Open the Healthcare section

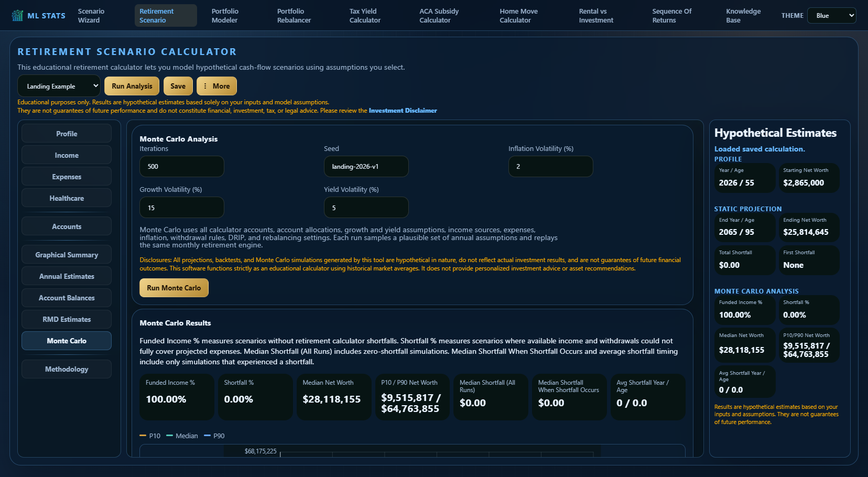[x=67, y=198]
